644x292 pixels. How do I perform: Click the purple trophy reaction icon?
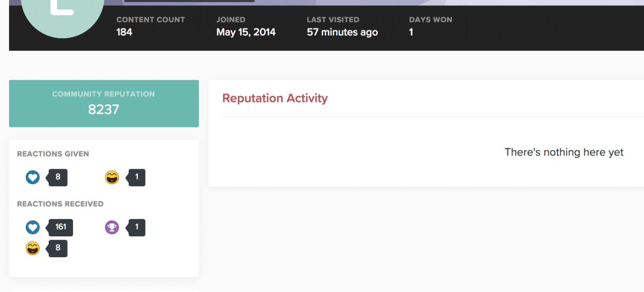coord(112,228)
